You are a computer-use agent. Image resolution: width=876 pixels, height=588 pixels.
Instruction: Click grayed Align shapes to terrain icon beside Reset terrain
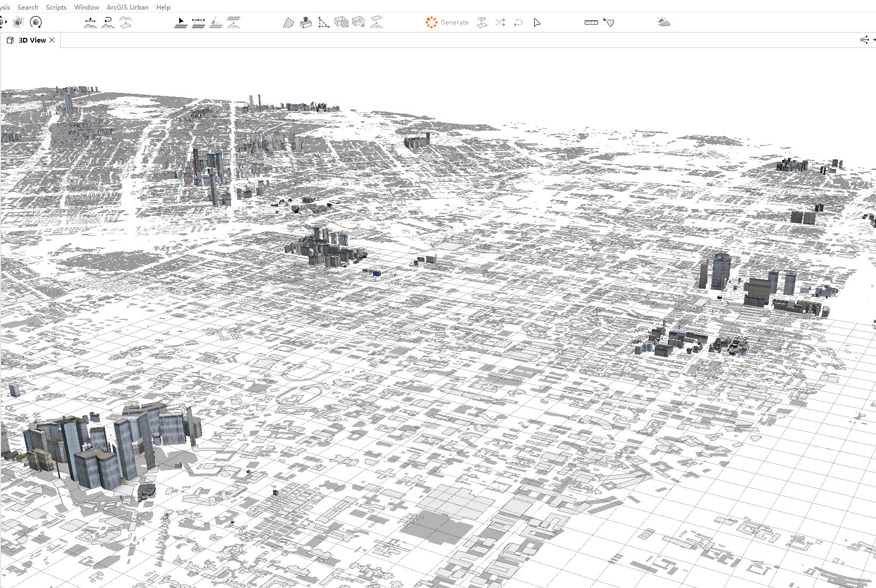(x=126, y=22)
